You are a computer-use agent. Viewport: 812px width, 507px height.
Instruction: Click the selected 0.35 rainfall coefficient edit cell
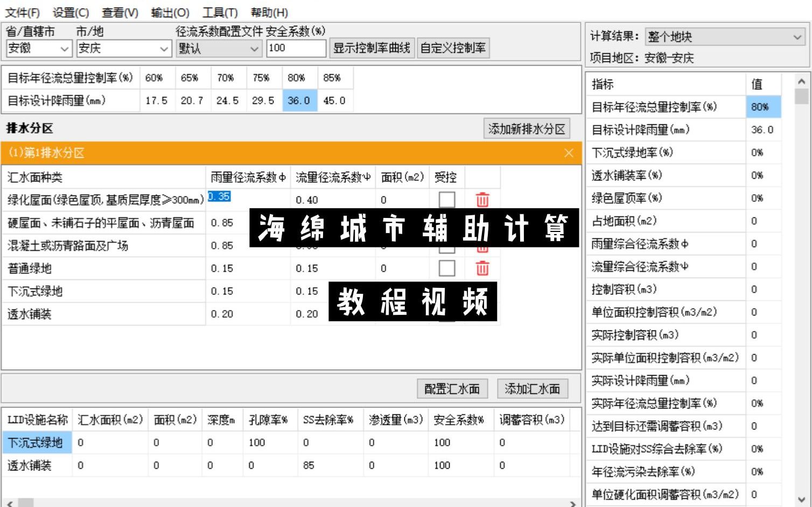219,196
